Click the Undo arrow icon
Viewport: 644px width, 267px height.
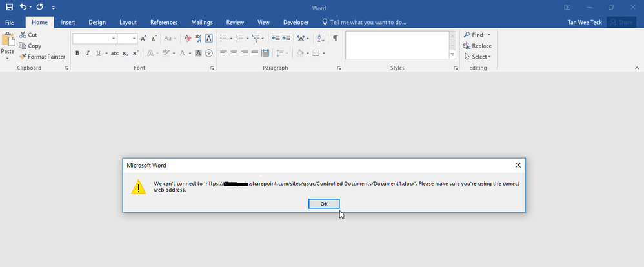(23, 7)
